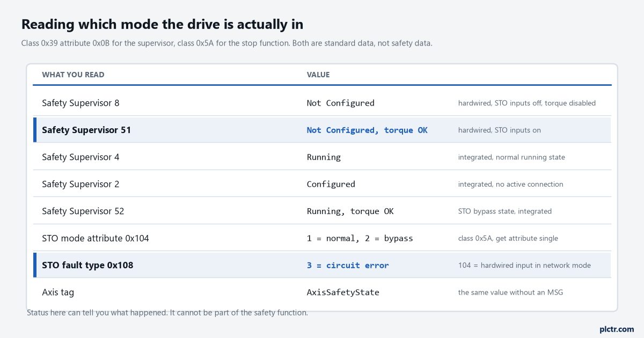The width and height of the screenshot is (644, 338).
Task: Click the note "the same value without an MSG"
Action: click(510, 292)
